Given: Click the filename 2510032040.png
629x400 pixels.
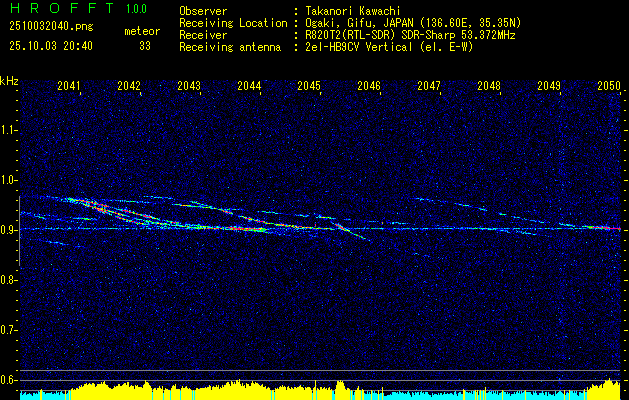Looking at the screenshot, I should point(51,27).
